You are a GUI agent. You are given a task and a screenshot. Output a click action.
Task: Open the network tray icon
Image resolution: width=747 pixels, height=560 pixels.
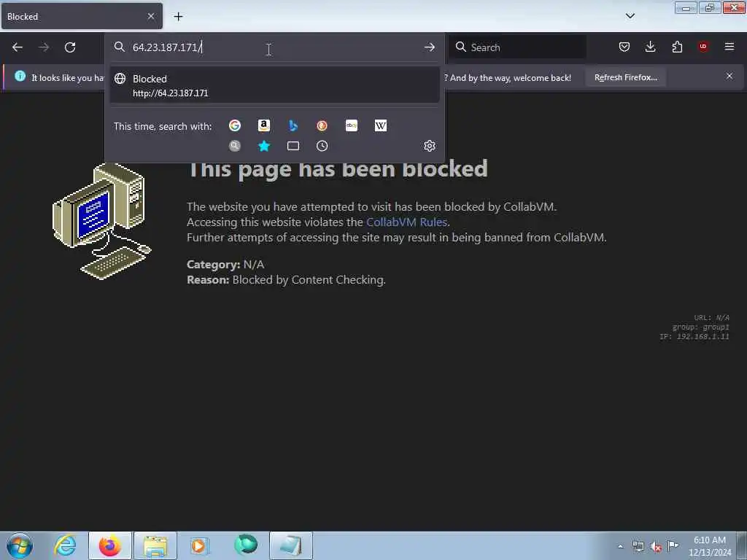pyautogui.click(x=638, y=547)
